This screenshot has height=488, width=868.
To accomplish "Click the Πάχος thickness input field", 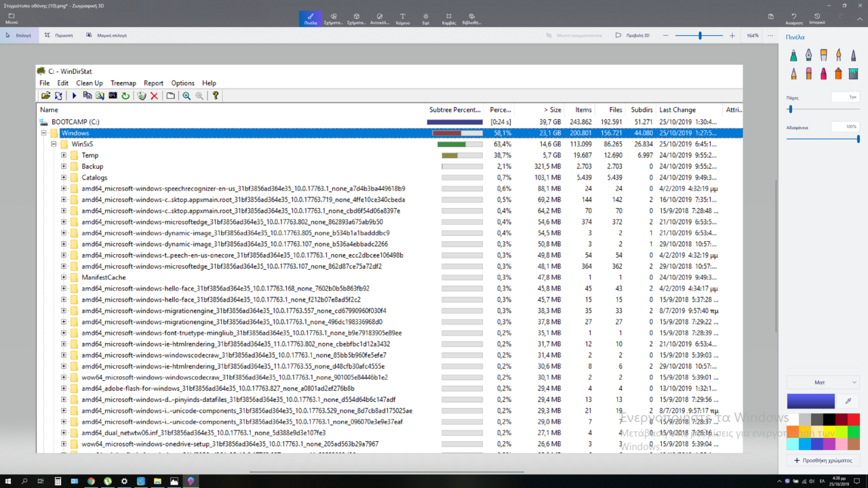I will tap(845, 98).
